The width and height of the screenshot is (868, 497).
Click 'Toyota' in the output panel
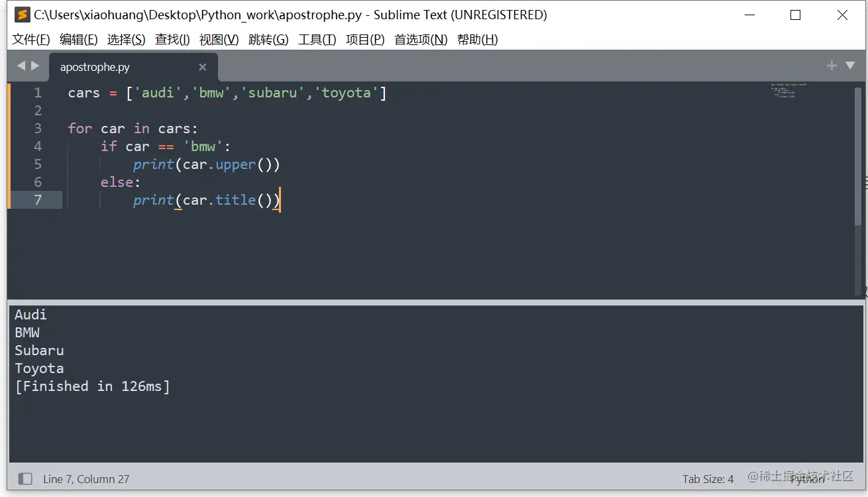[x=39, y=368]
